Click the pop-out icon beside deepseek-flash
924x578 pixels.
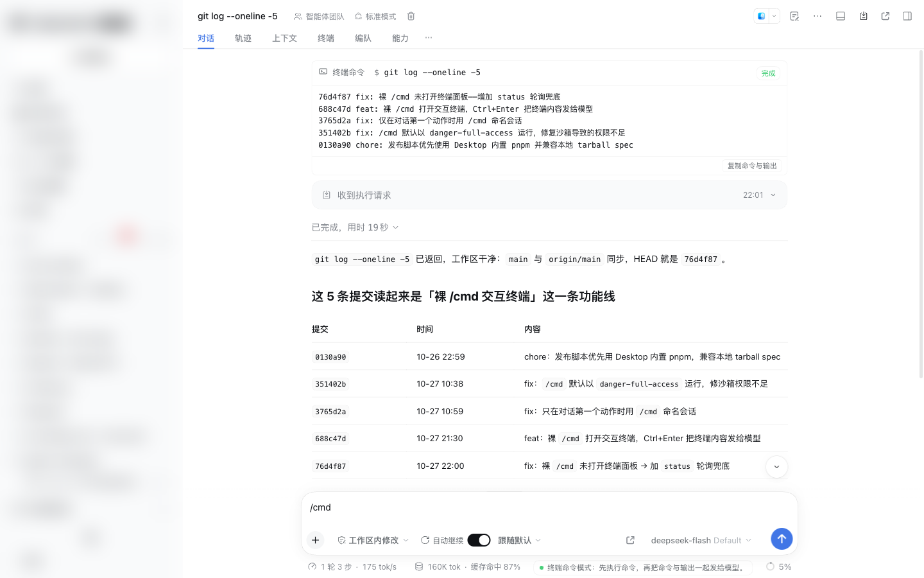click(x=630, y=540)
